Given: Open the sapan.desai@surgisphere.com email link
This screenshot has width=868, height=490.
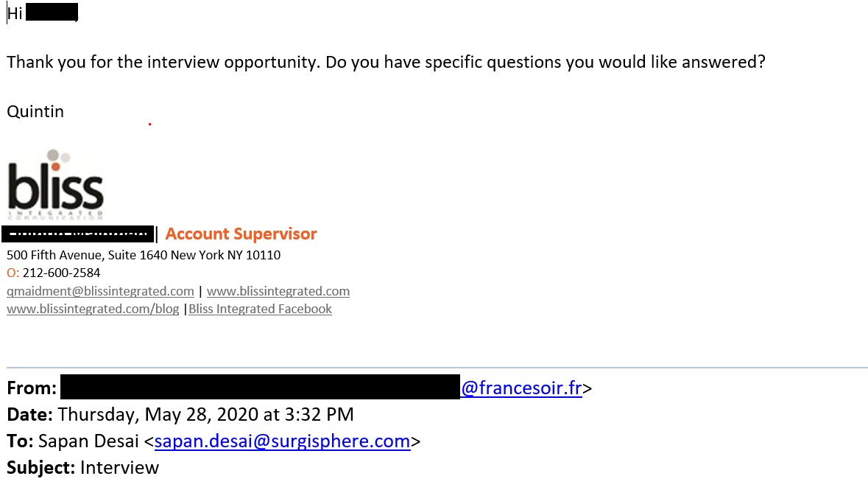Looking at the screenshot, I should (282, 441).
